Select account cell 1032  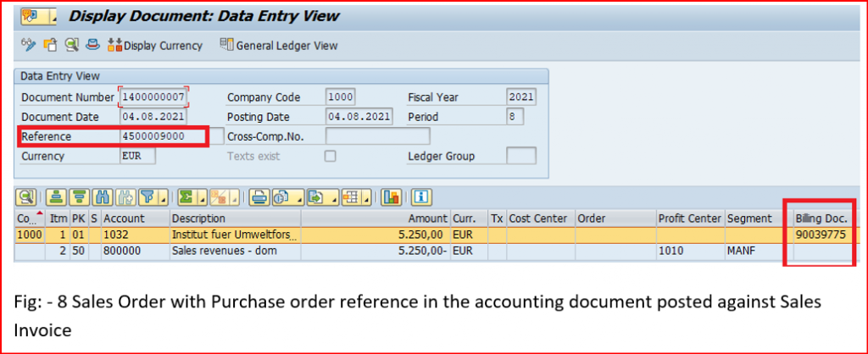(135, 235)
